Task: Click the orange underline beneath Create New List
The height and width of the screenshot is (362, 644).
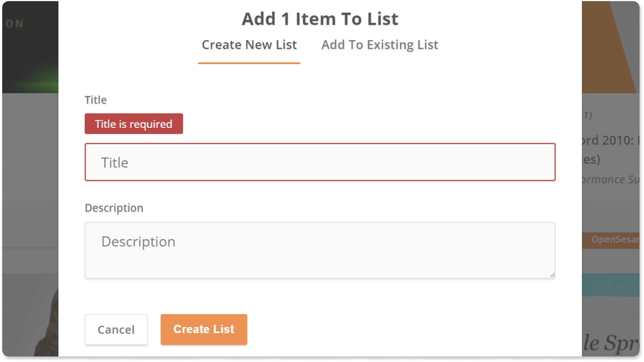Action: coord(249,63)
